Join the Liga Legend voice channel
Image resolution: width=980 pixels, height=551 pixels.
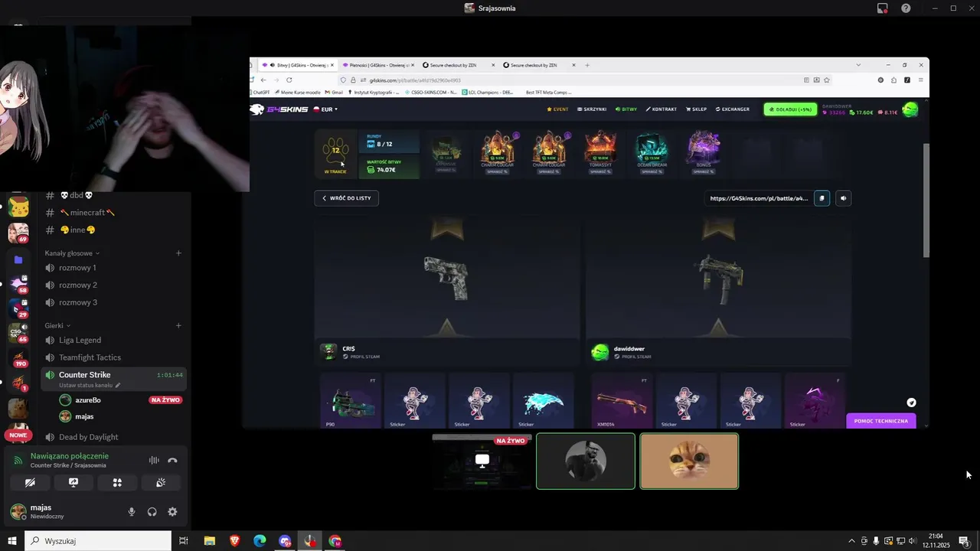(113, 340)
